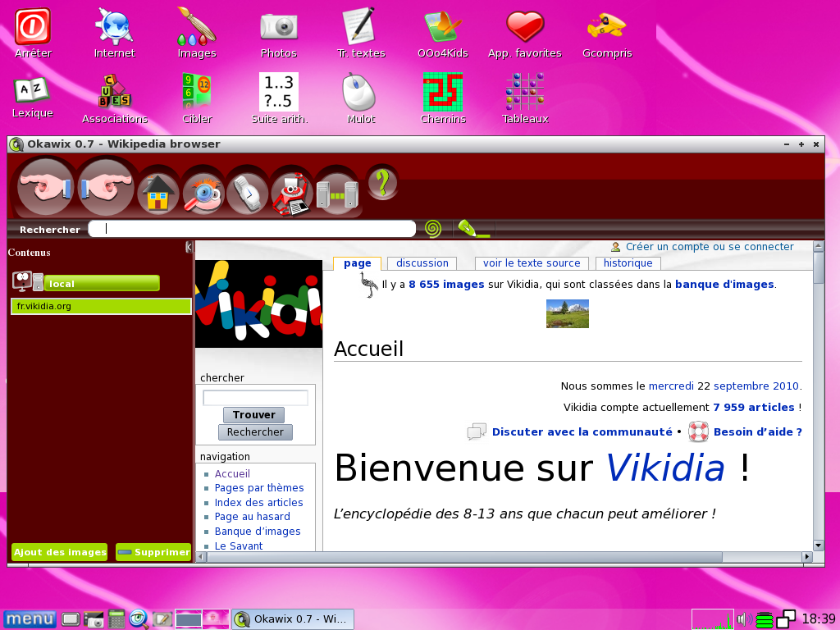Open the historique tab

(628, 263)
